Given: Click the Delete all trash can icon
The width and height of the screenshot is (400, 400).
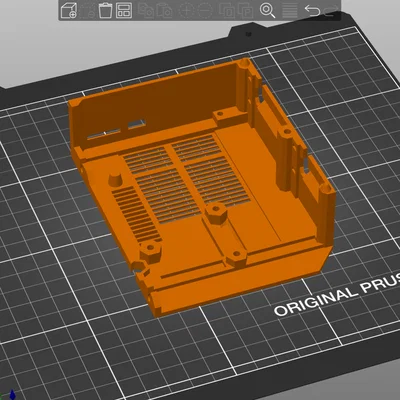Looking at the screenshot, I should point(105,10).
